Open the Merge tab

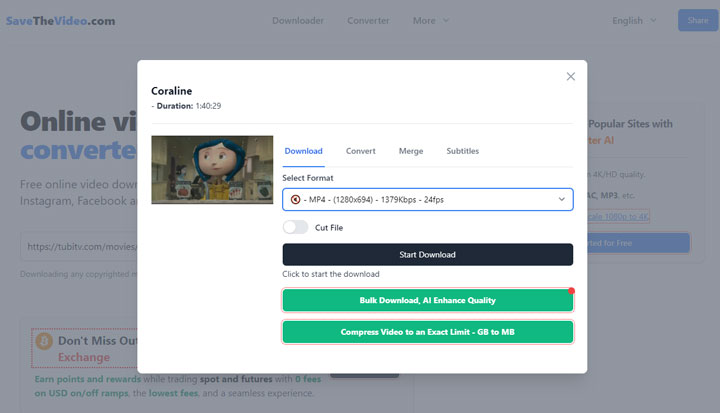point(411,151)
